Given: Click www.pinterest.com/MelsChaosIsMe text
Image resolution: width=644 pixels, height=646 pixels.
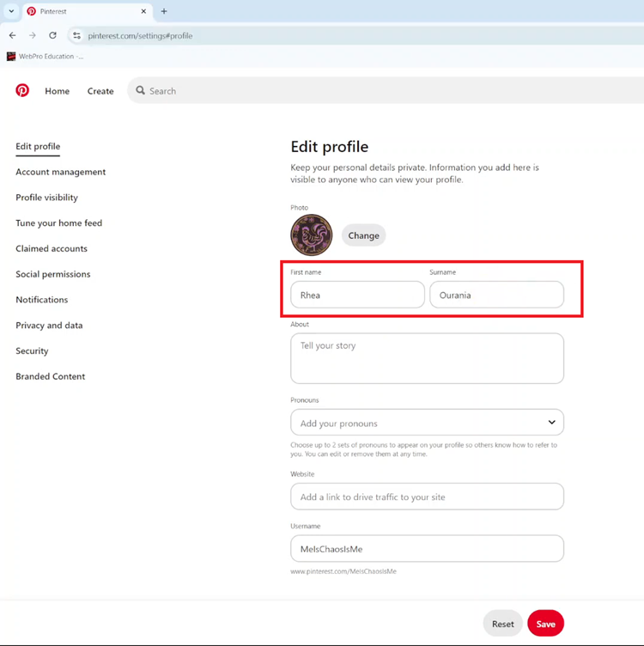Looking at the screenshot, I should [343, 571].
